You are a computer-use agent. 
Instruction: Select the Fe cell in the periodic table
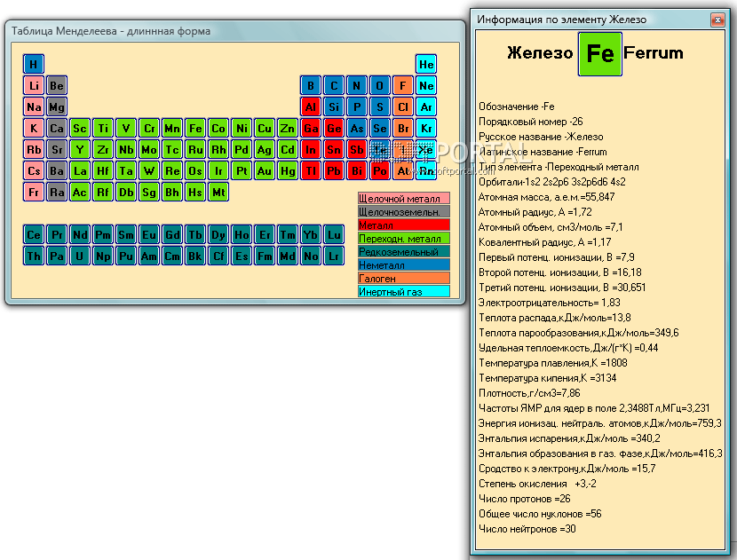[195, 129]
